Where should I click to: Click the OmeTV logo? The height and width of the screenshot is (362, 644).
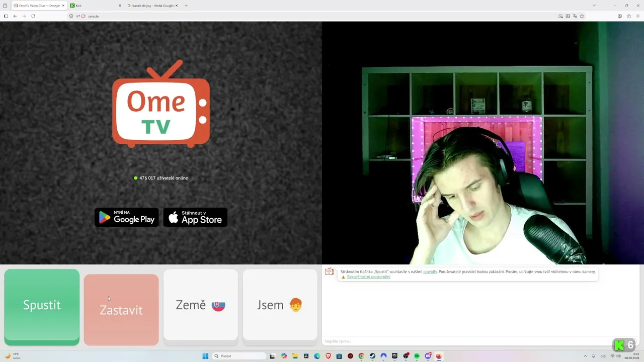pos(161,104)
